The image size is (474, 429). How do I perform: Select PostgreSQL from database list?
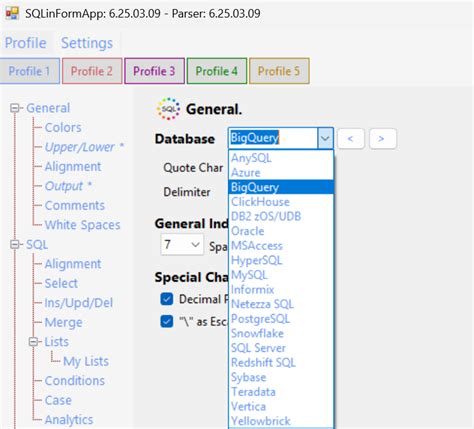click(x=281, y=319)
